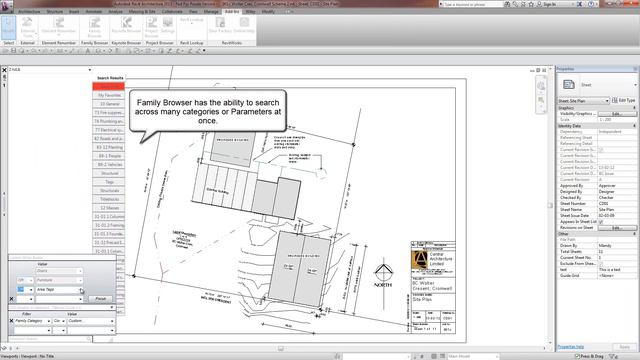Image resolution: width=640 pixels, height=360 pixels.
Task: Collapse the Identity Data properties section
Action: click(x=634, y=126)
